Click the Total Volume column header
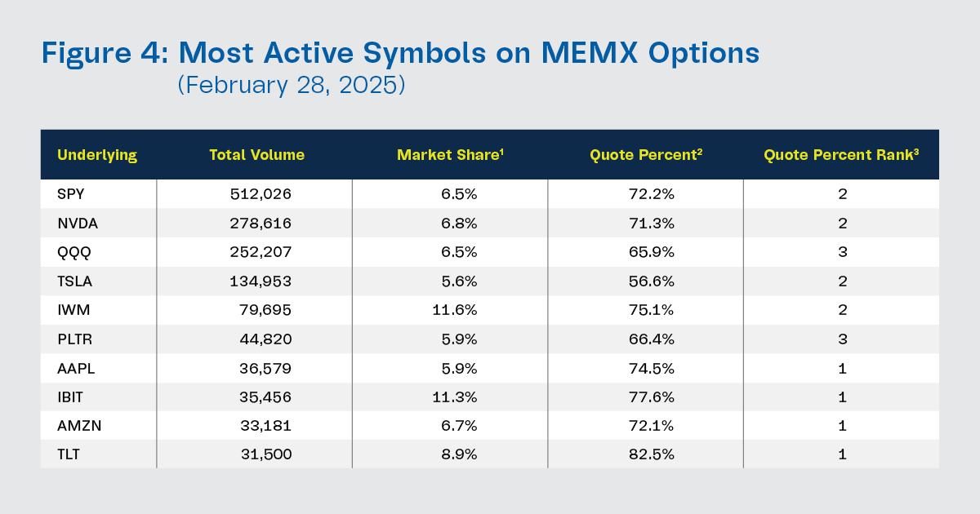 click(x=256, y=154)
